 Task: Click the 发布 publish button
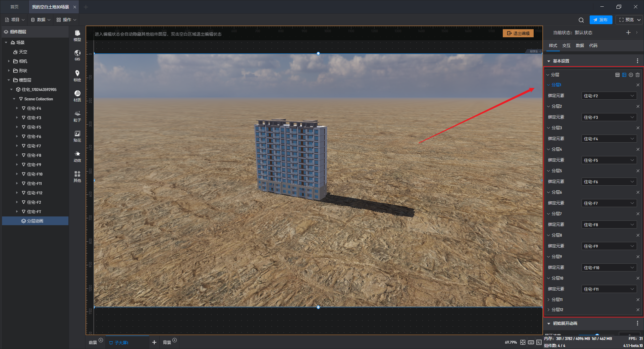coord(601,20)
